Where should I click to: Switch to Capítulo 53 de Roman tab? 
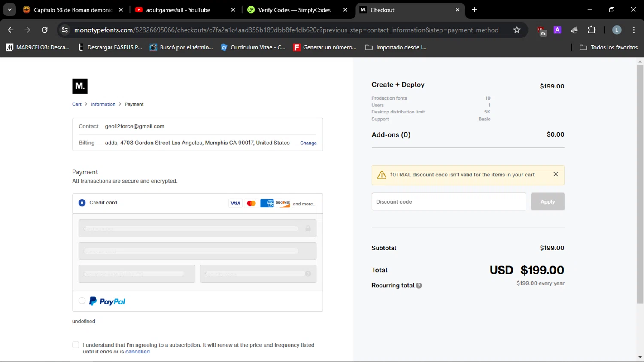click(x=73, y=9)
